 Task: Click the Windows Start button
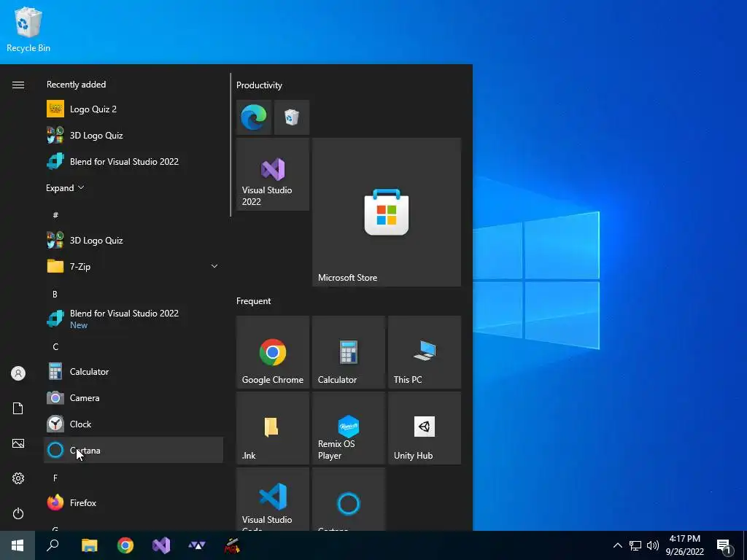[18, 545]
